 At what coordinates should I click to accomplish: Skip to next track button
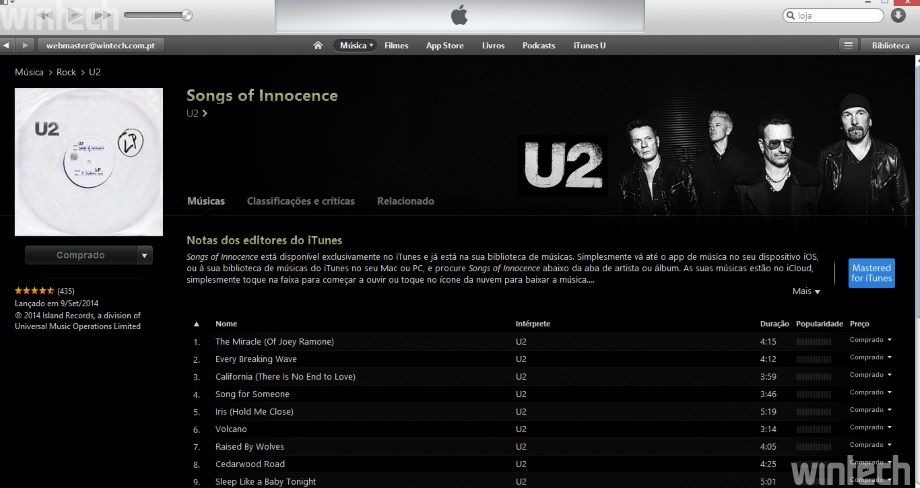[x=102, y=15]
